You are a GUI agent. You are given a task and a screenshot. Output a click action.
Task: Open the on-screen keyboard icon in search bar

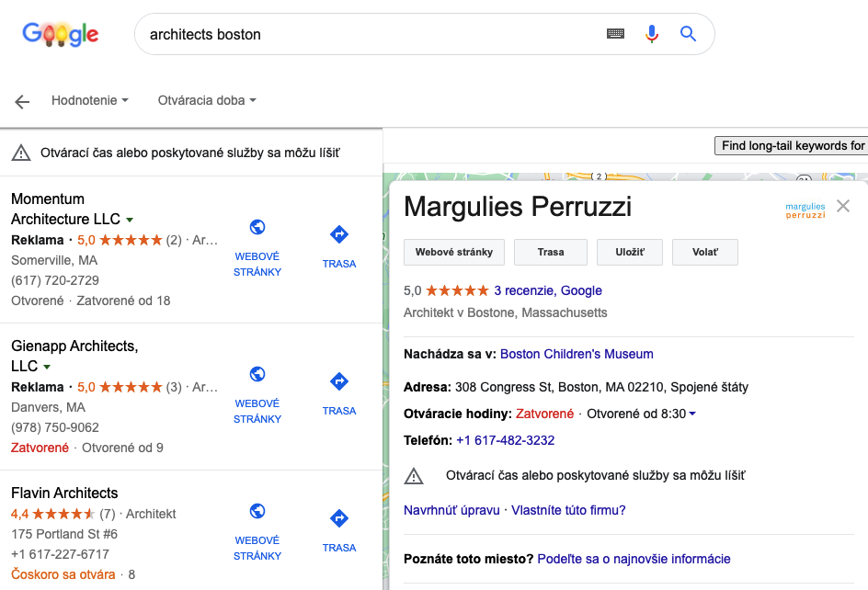615,34
